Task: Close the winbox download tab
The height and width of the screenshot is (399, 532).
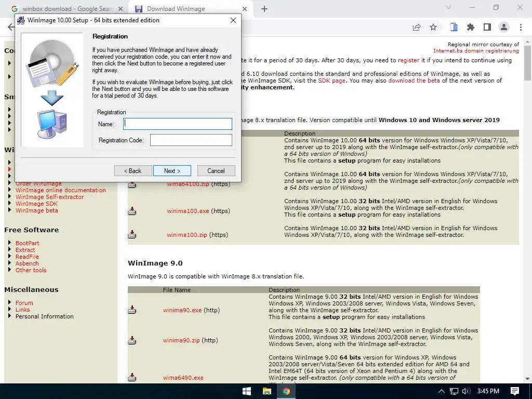Action: pyautogui.click(x=121, y=9)
